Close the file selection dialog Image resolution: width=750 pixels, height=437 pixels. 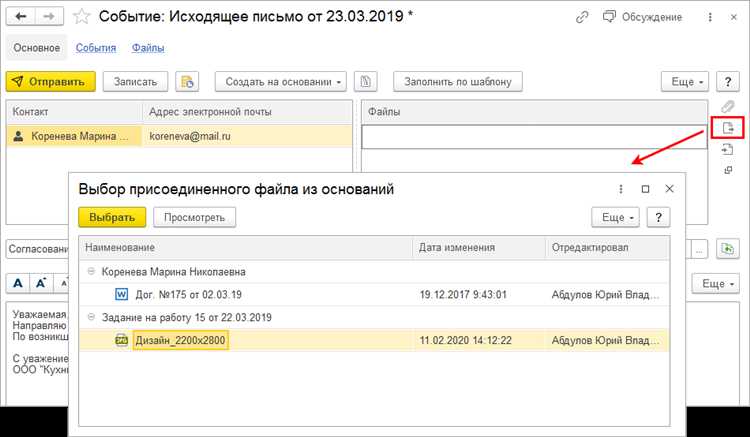coord(670,189)
